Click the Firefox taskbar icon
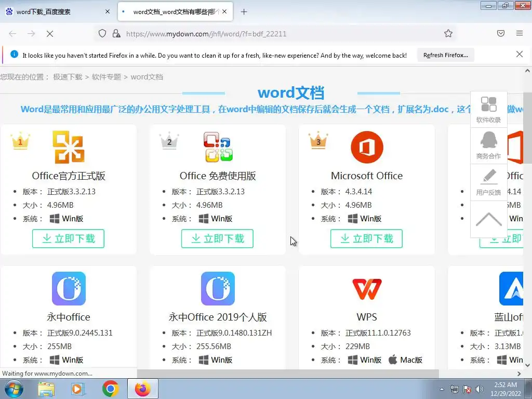This screenshot has height=399, width=532. (x=142, y=389)
